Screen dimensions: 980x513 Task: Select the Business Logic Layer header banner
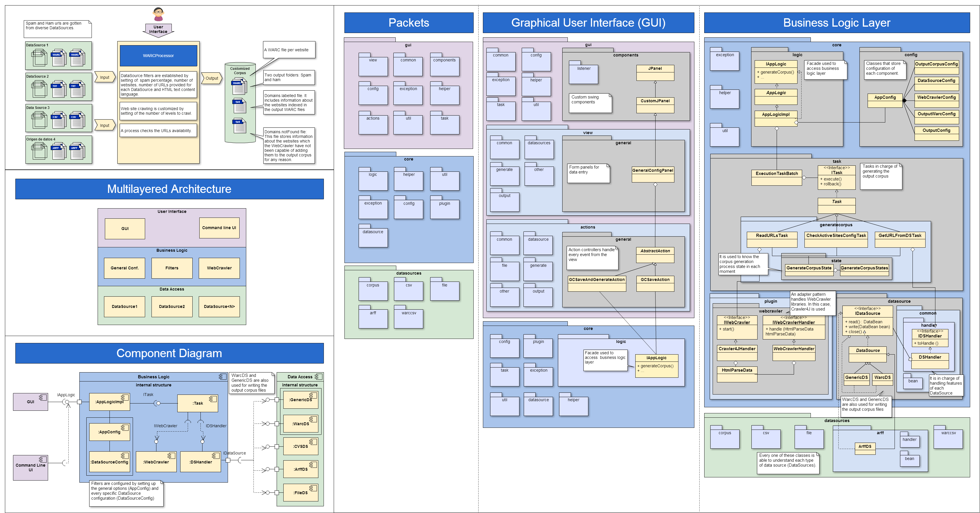click(x=837, y=23)
